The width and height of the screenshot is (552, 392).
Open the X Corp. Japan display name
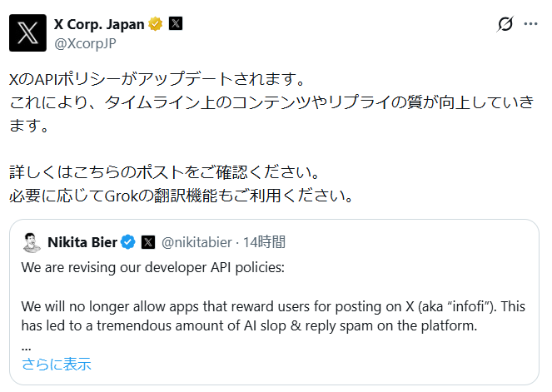99,24
